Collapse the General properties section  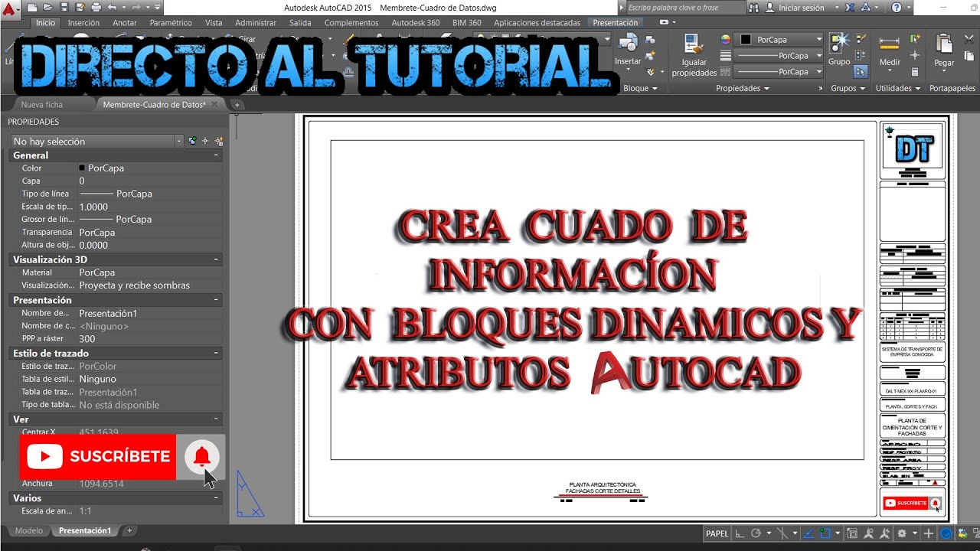coord(217,155)
